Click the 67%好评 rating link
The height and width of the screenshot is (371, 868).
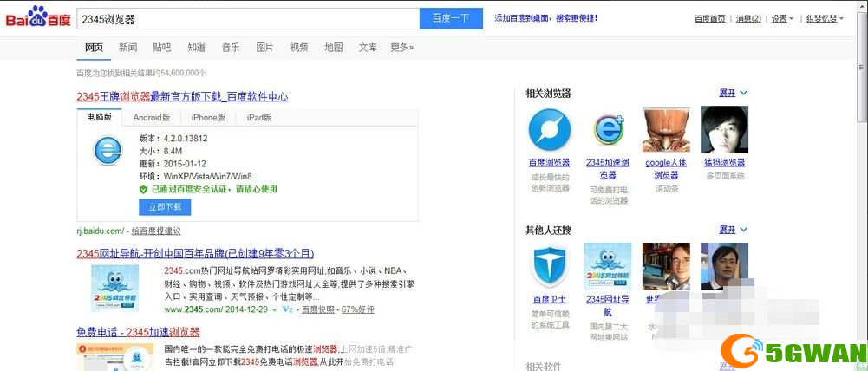[x=357, y=309]
